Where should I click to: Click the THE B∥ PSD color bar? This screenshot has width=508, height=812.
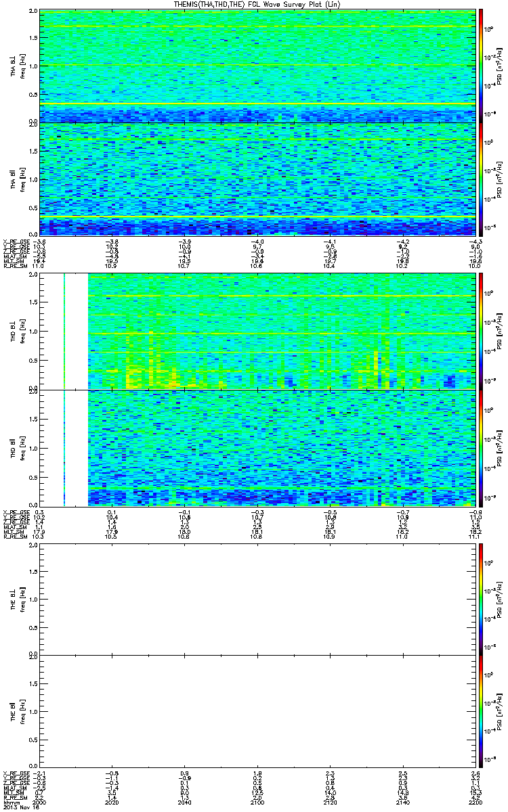click(480, 710)
